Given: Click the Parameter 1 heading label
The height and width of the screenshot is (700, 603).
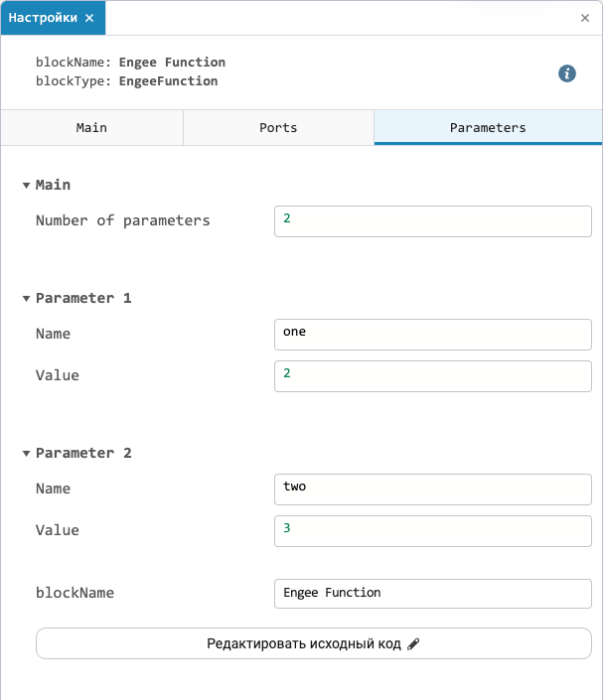Looking at the screenshot, I should click(83, 298).
